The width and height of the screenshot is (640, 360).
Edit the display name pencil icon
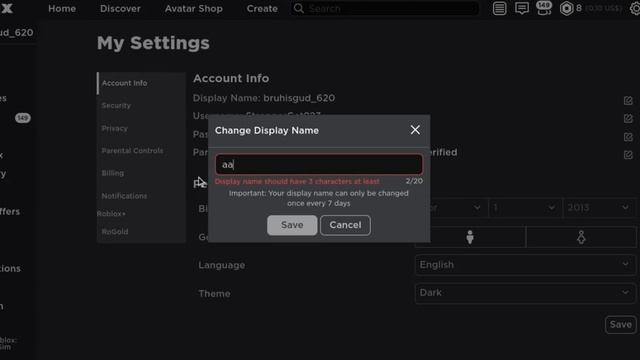[x=628, y=100]
